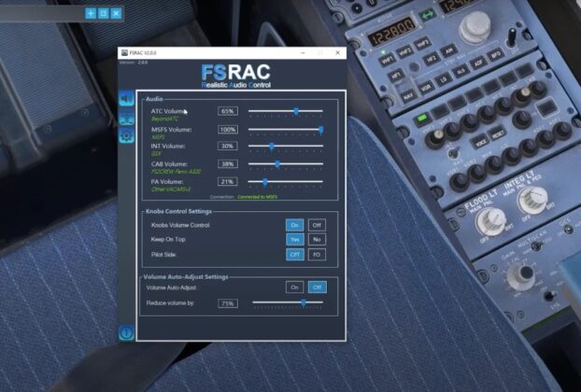The image size is (581, 392).
Task: Open the info icon at FSRAC sidebar bottom
Action: click(126, 333)
